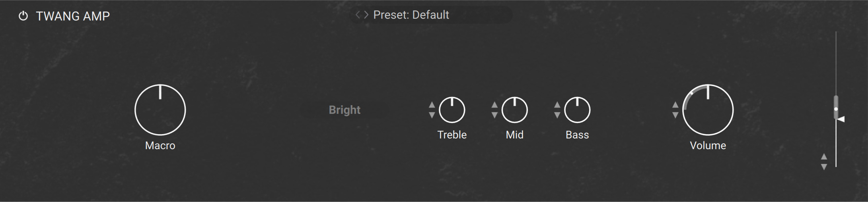Toggle the Twang Amp power icon
The width and height of the screenshot is (868, 202).
(x=23, y=16)
